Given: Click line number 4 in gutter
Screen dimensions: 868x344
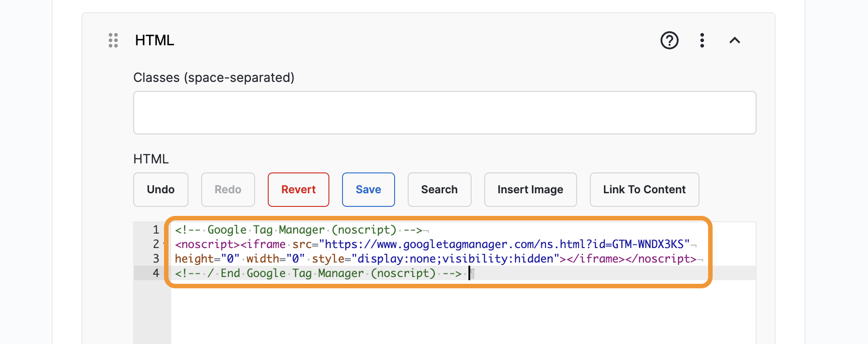Looking at the screenshot, I should tap(156, 273).
